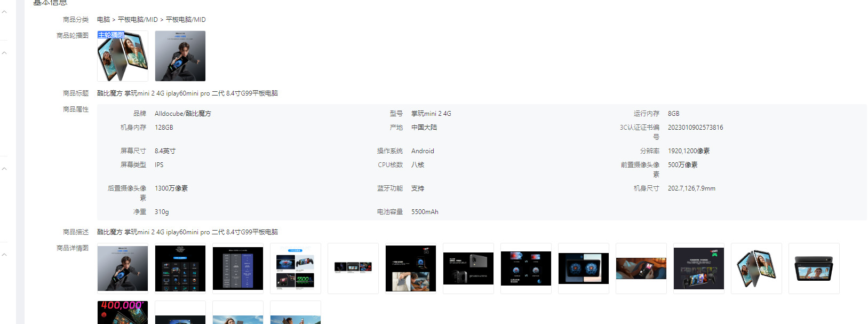This screenshot has height=324, width=868.
Task: Open the detail image showing 400,000 in red
Action: point(123,312)
